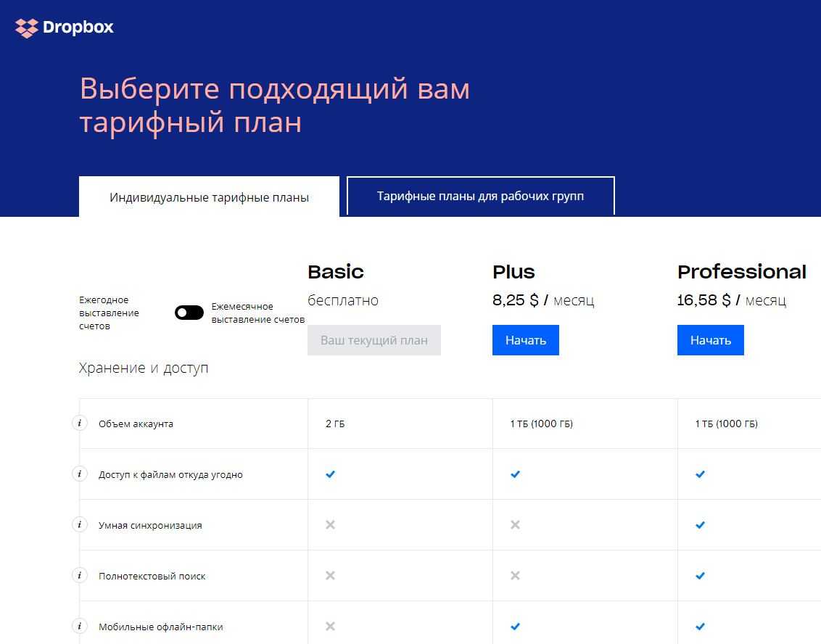This screenshot has width=821, height=644.
Task: Open info icon for Умная синхронизация
Action: pos(80,524)
